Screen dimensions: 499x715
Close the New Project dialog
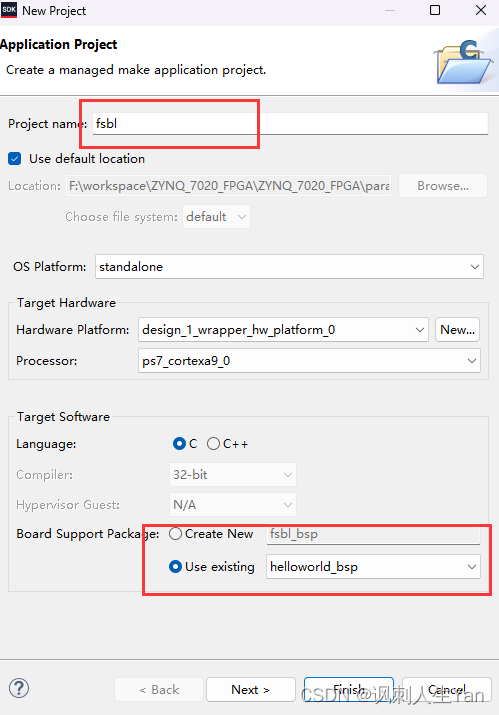[481, 10]
